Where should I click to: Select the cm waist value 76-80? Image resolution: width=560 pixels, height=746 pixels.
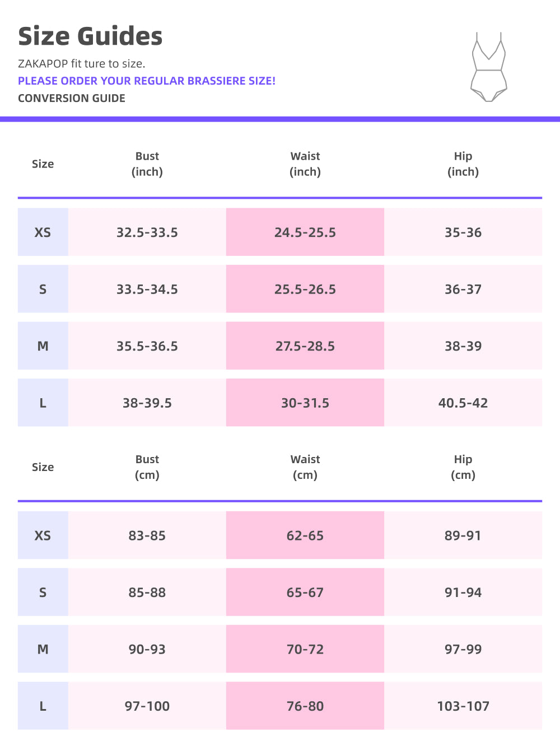point(305,706)
